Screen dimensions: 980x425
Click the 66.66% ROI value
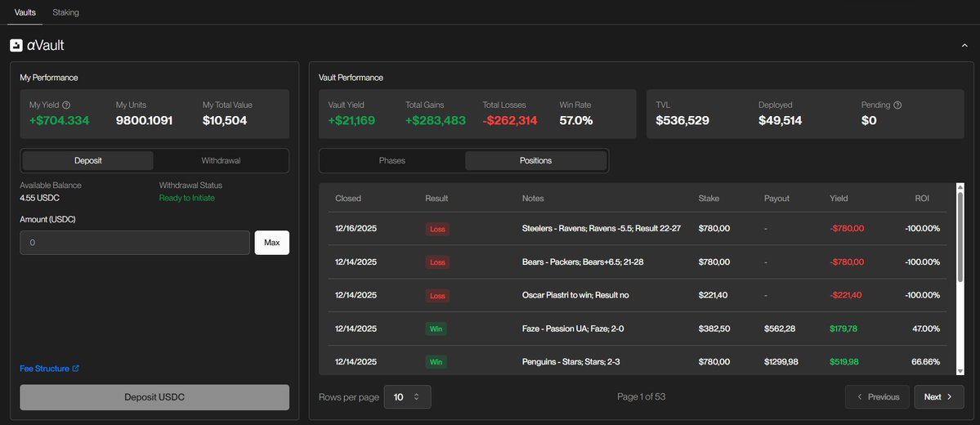[925, 362]
